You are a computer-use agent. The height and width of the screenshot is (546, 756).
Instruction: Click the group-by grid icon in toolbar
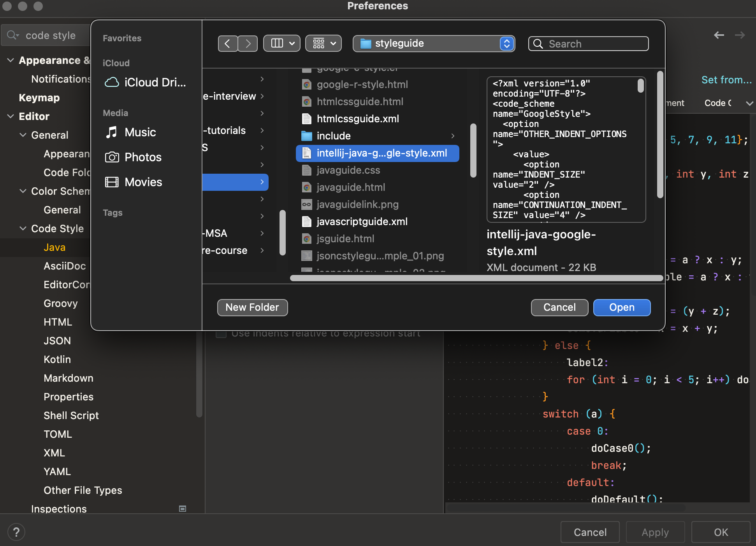[319, 44]
